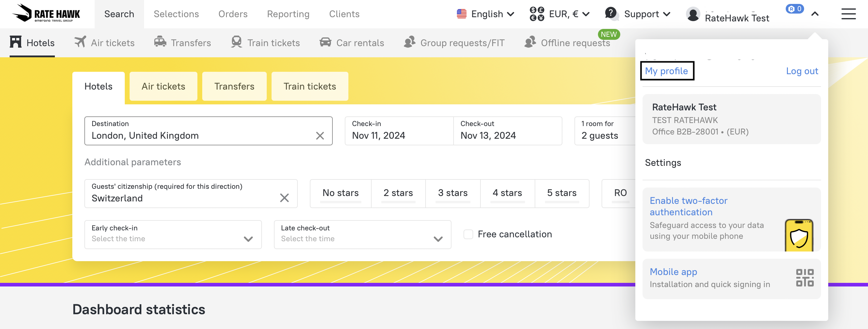
Task: Clear the London destination field
Action: [x=320, y=135]
